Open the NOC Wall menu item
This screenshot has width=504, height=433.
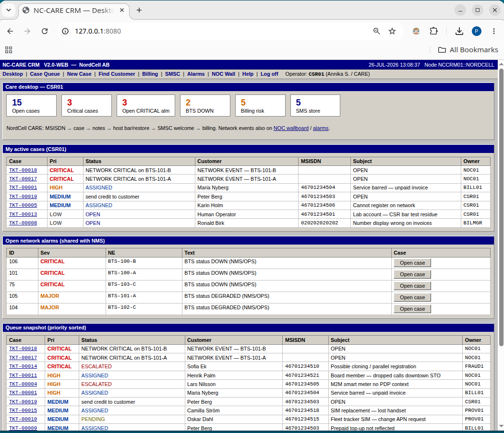point(223,74)
